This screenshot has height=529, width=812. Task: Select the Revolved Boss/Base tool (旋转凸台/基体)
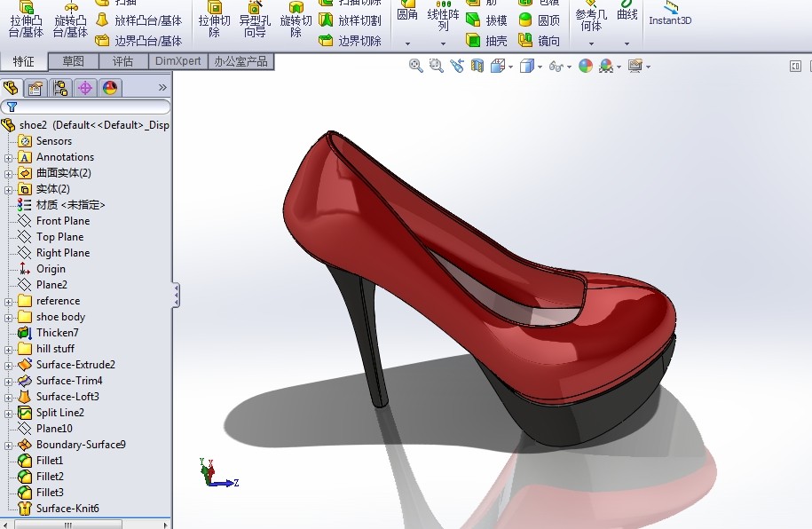tap(70, 20)
